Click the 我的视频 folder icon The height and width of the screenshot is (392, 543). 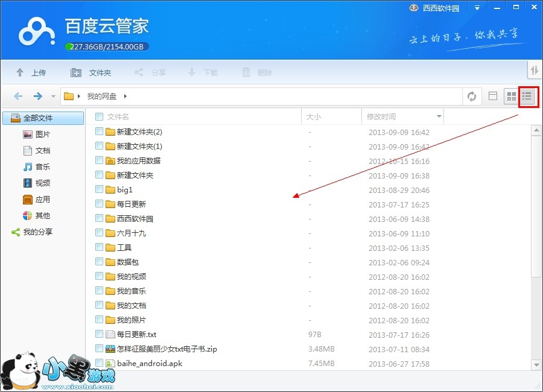tap(110, 277)
